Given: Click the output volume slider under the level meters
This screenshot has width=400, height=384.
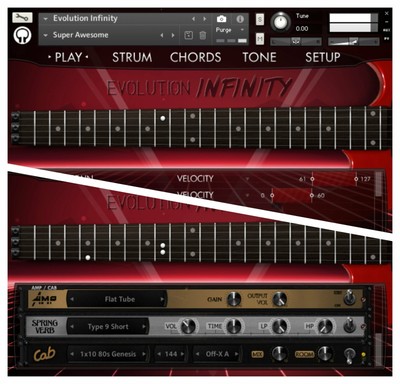Looking at the screenshot, I should 354,41.
